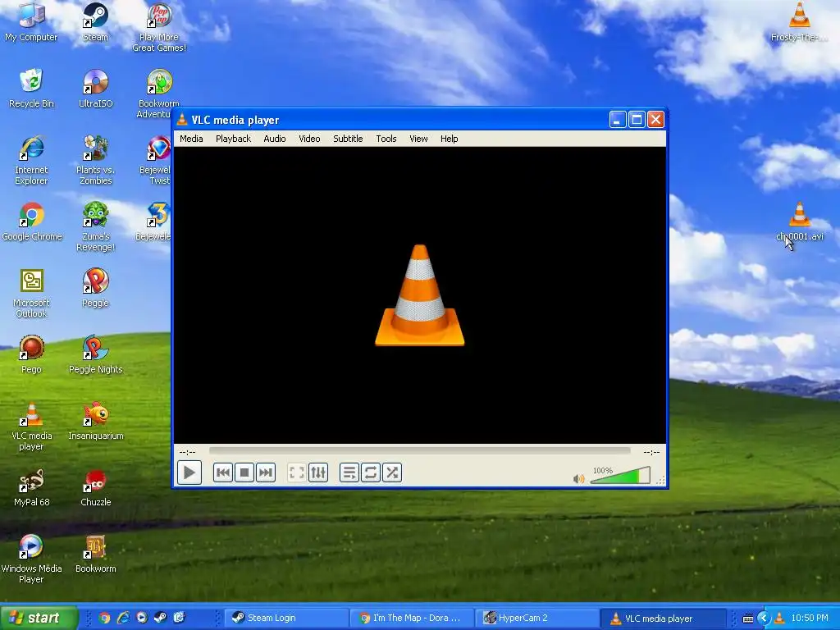Click the VLC volume slider

point(620,475)
